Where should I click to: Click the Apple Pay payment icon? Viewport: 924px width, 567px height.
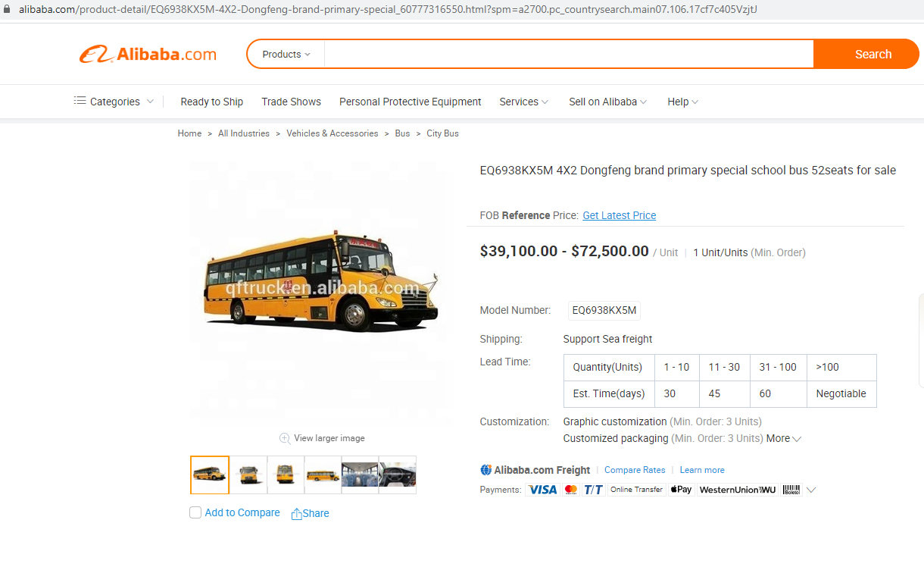click(x=681, y=490)
